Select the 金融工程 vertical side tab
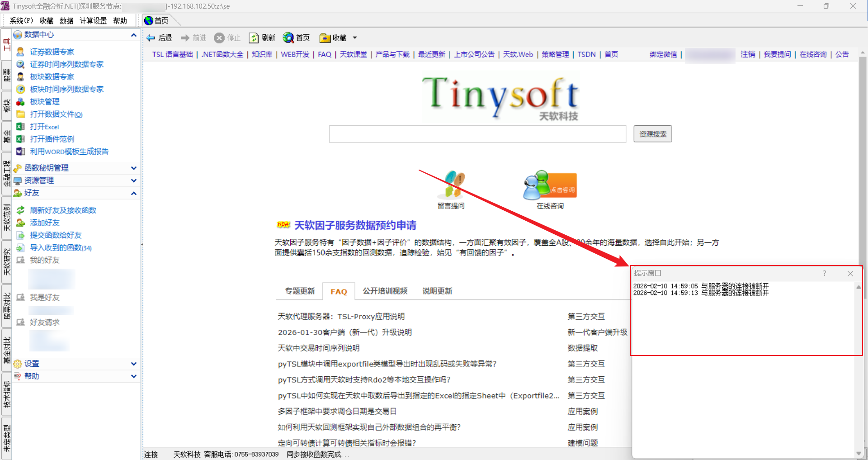Image resolution: width=868 pixels, height=460 pixels. [x=6, y=173]
